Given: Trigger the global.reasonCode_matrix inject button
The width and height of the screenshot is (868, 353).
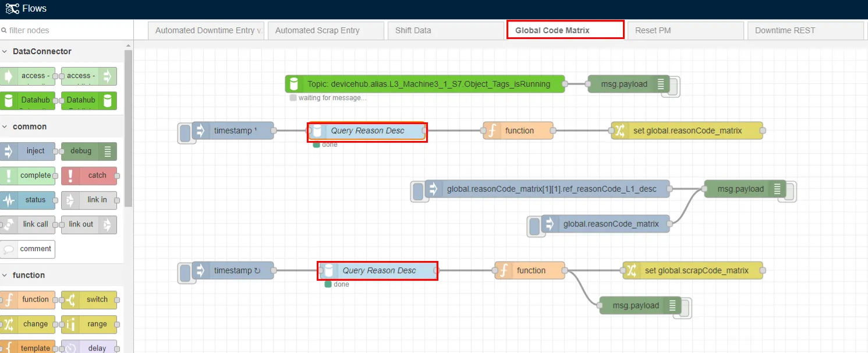Looking at the screenshot, I should point(533,225).
